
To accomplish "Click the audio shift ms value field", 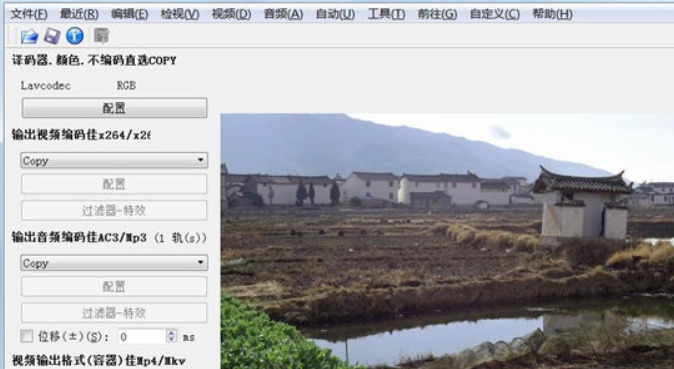I will pyautogui.click(x=143, y=336).
